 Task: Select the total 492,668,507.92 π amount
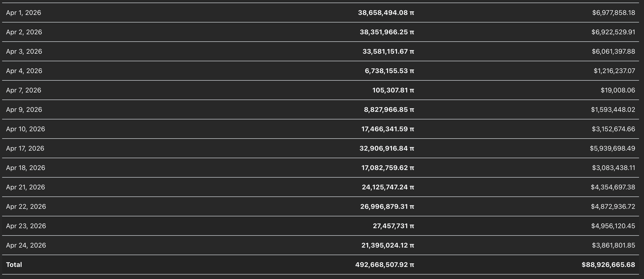pyautogui.click(x=384, y=265)
